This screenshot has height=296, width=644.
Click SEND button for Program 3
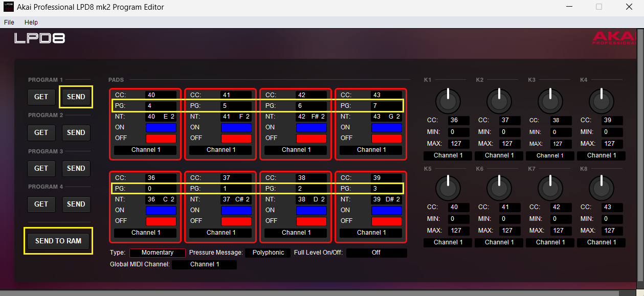[x=76, y=168]
